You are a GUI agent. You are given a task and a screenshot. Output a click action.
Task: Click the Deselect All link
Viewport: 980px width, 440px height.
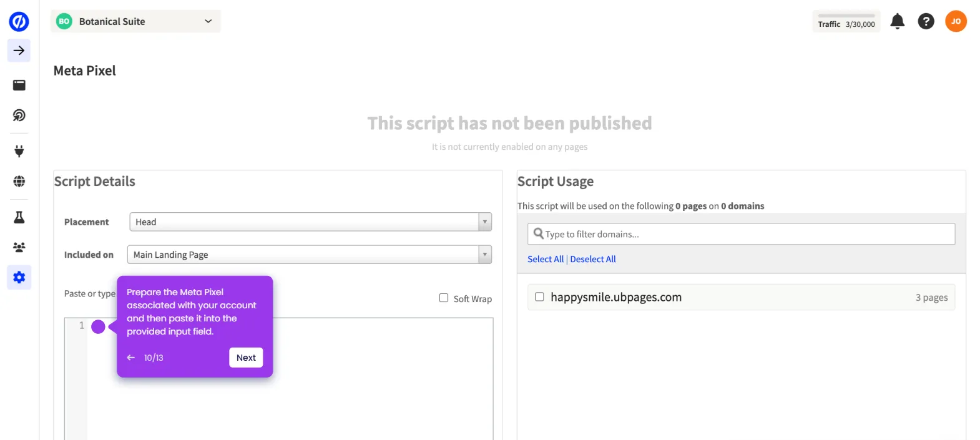(593, 259)
